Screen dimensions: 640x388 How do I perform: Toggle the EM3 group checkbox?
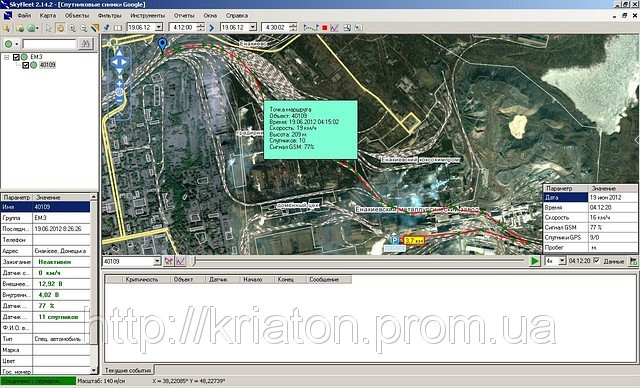pos(16,57)
